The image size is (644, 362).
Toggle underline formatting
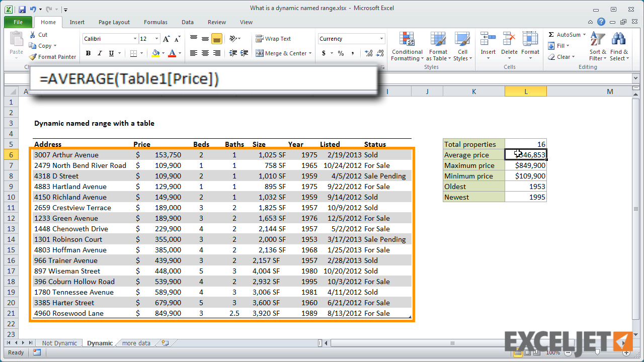tap(111, 53)
